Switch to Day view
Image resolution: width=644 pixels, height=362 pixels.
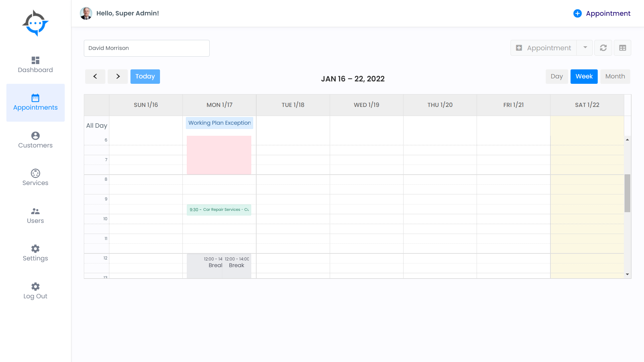(x=556, y=76)
